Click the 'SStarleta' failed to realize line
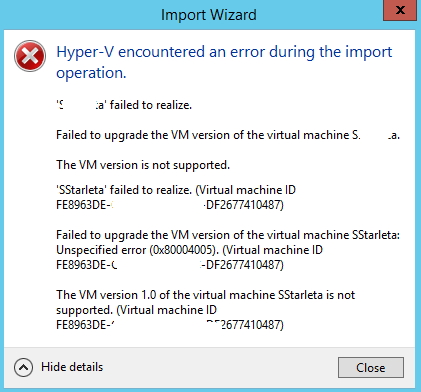Screen dimensions: 421x392 [176, 190]
